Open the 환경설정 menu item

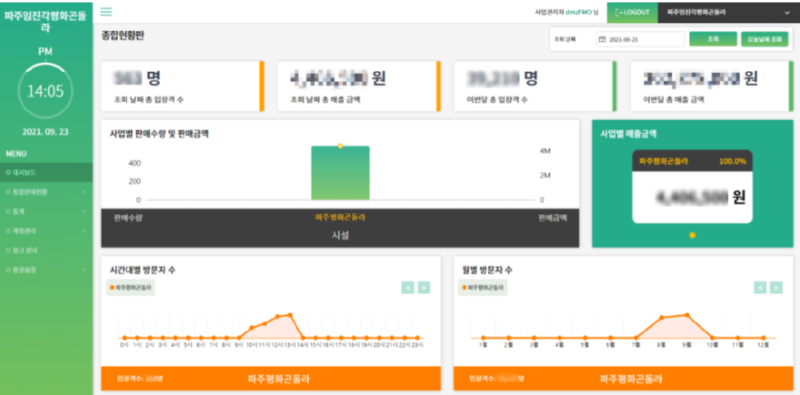tap(46, 269)
